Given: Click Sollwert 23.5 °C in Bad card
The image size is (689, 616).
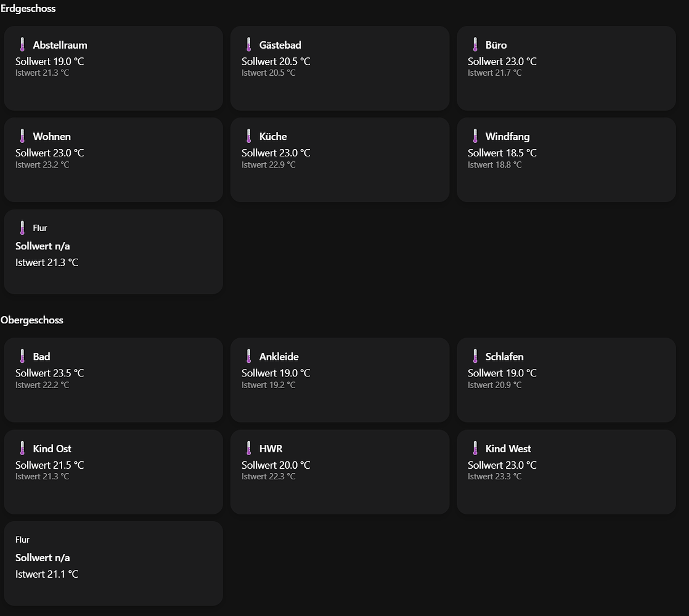Looking at the screenshot, I should point(50,373).
